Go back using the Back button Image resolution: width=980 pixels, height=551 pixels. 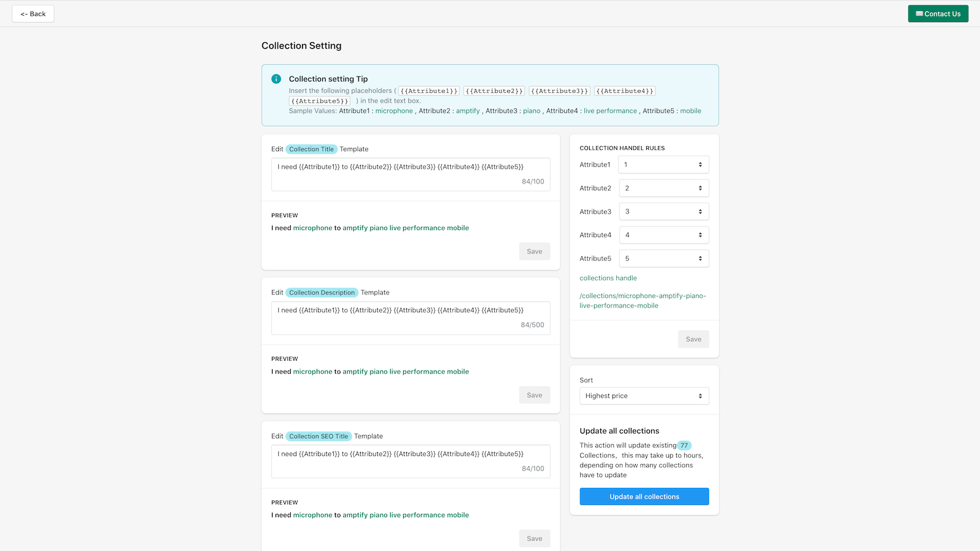[33, 13]
